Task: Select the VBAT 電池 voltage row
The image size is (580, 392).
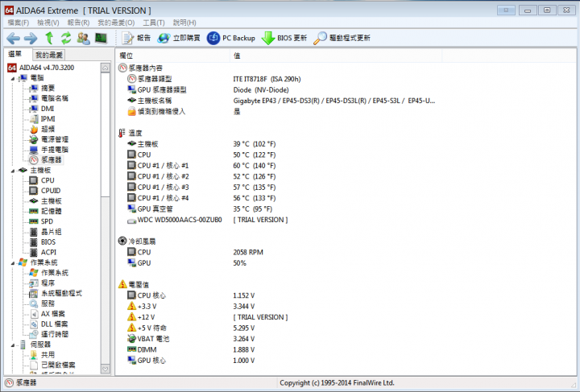Action: click(x=277, y=339)
